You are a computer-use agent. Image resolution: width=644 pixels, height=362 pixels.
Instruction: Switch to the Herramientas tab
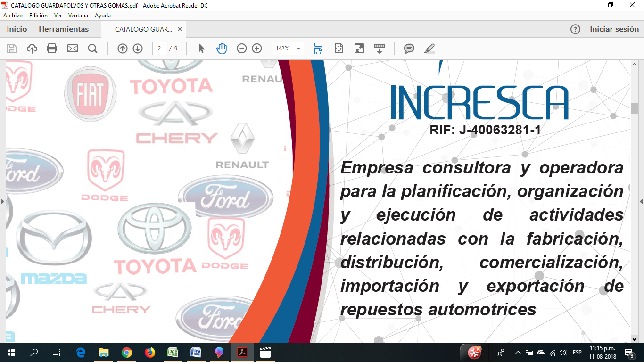(x=64, y=29)
